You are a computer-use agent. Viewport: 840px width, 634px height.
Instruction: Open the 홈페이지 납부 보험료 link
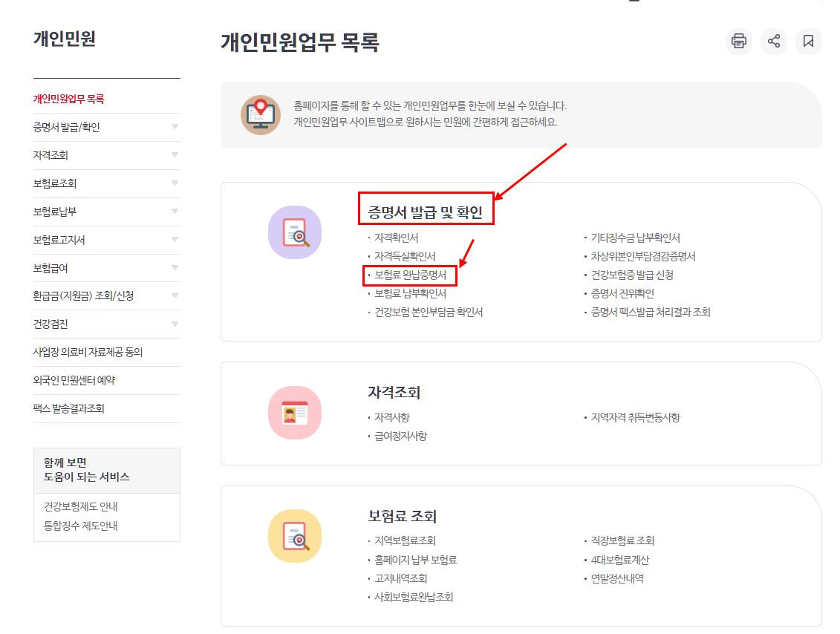point(415,560)
